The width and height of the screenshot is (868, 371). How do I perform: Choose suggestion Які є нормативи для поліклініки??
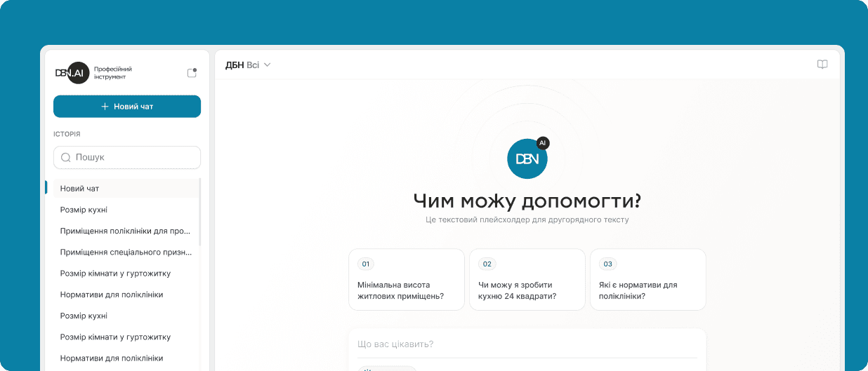pos(648,279)
